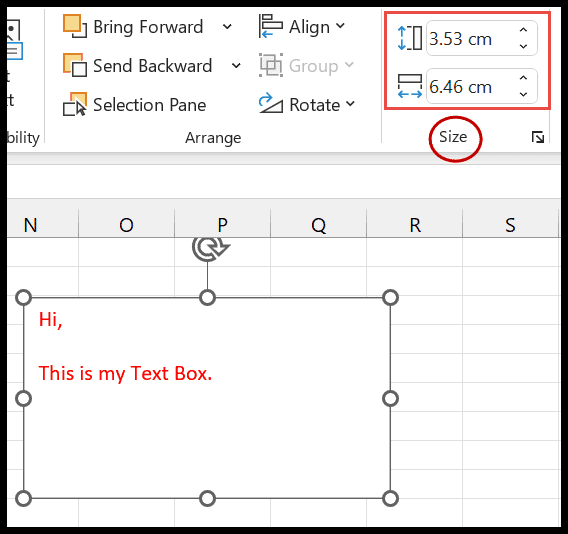The height and width of the screenshot is (534, 568).
Task: Select column Q header
Action: pyautogui.click(x=318, y=224)
